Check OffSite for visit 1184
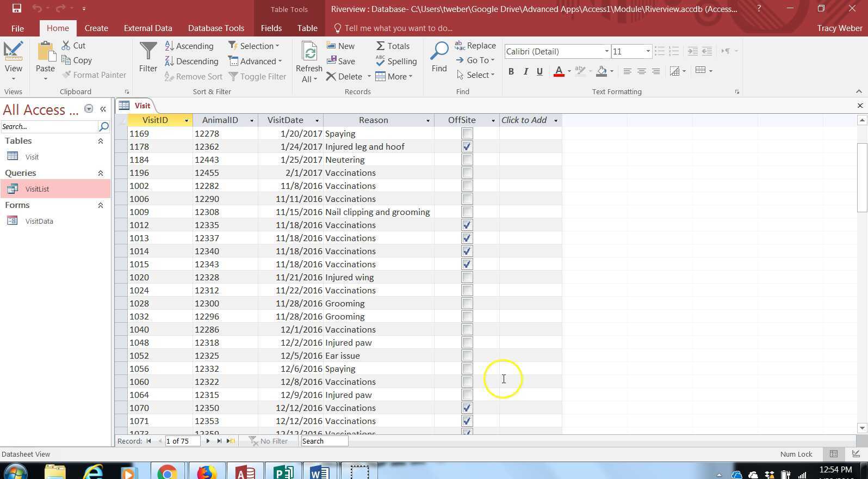Screen dimensions: 868x479 pos(467,159)
